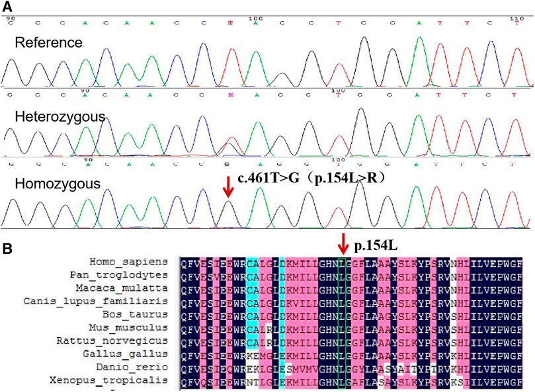Select the "Macaca_mulatta" species name
The image size is (535, 392).
122,288
